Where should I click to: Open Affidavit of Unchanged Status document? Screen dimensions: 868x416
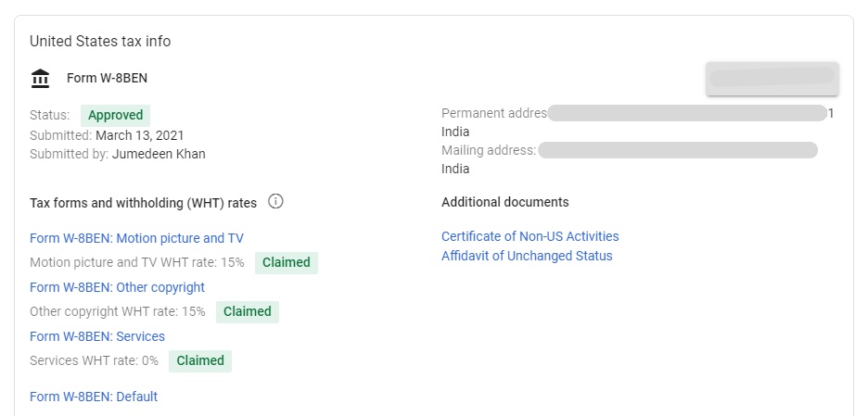coord(527,256)
